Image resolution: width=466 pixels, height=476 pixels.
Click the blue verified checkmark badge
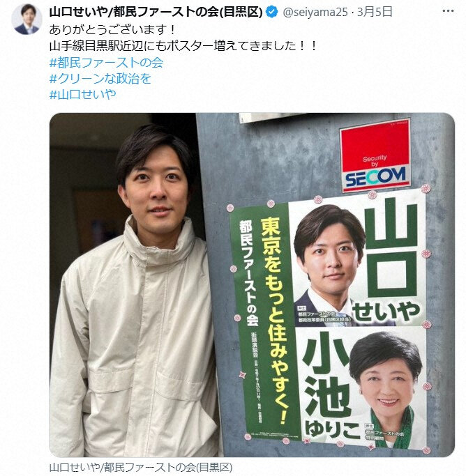click(x=271, y=12)
